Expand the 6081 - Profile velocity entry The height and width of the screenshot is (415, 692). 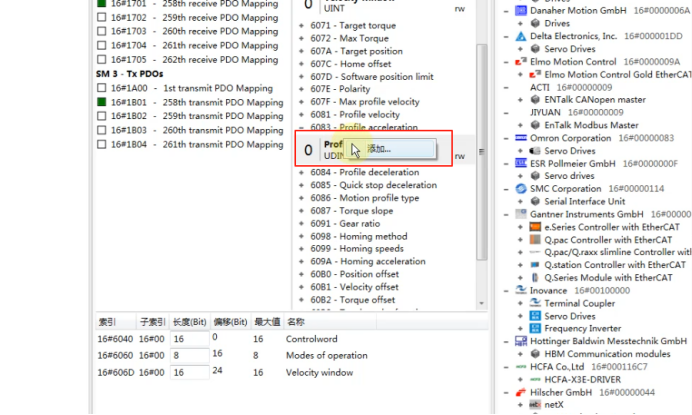pos(301,115)
